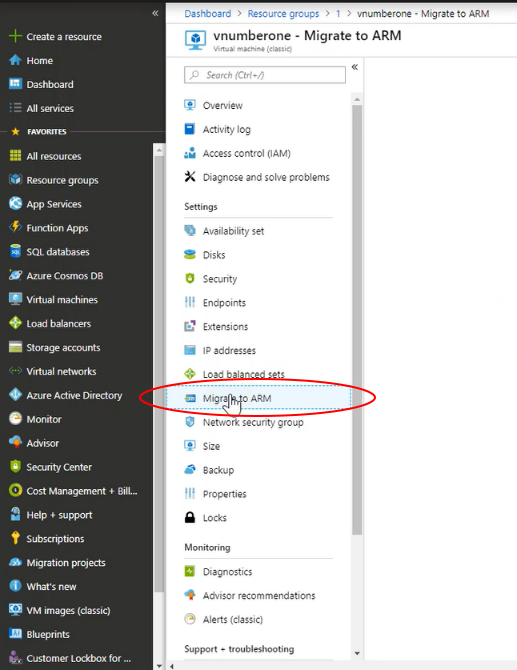Click the Resource groups breadcrumb link
This screenshot has width=517, height=670.
283,14
